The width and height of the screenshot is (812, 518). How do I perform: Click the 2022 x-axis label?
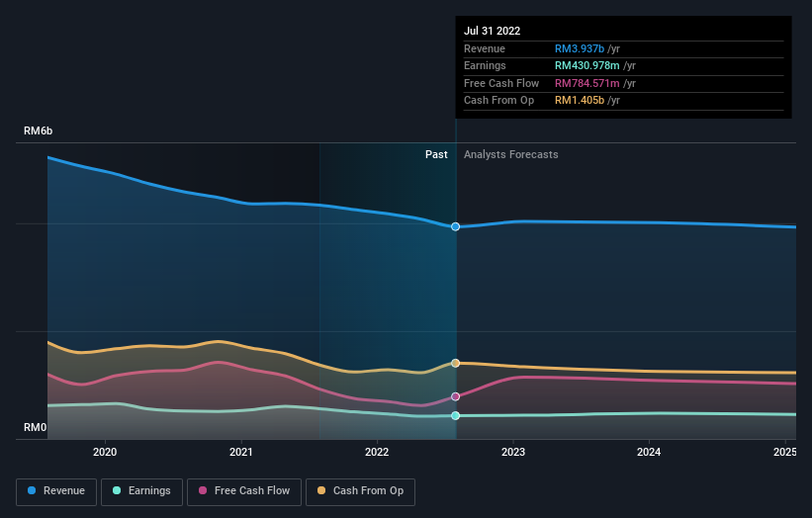[x=377, y=452]
